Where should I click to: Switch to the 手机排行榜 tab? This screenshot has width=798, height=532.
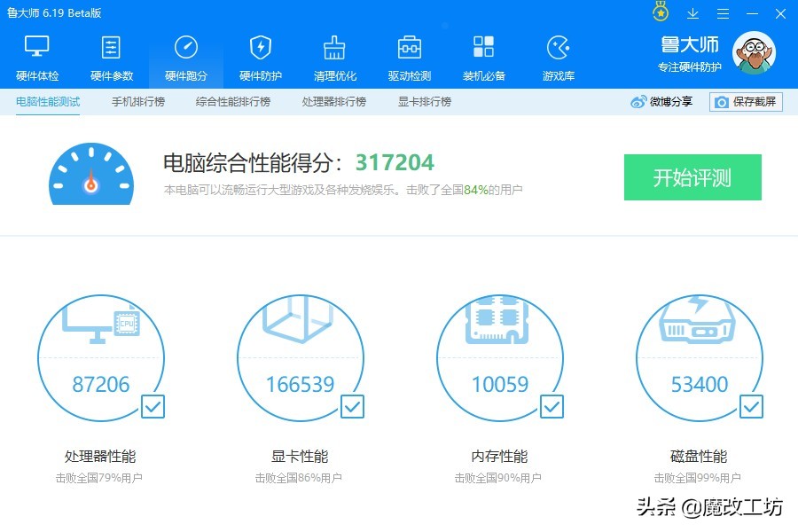pos(137,102)
